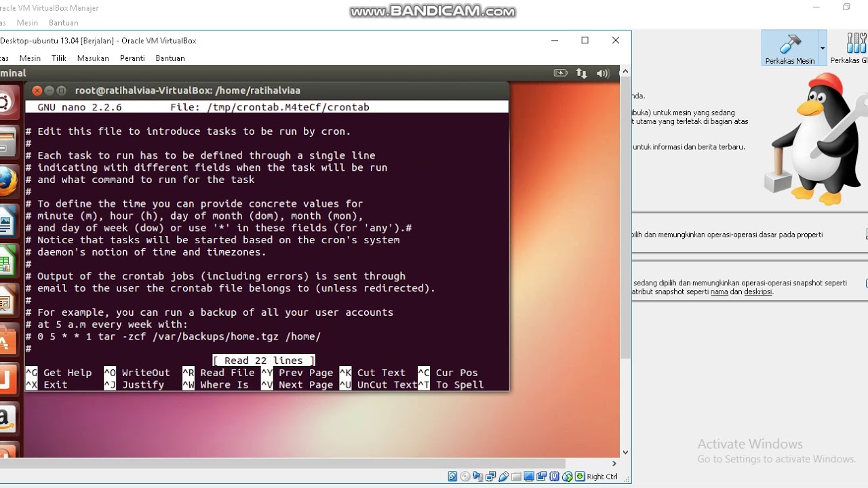The height and width of the screenshot is (488, 868).
Task: Select Perkakas Global tools button
Action: [x=850, y=47]
